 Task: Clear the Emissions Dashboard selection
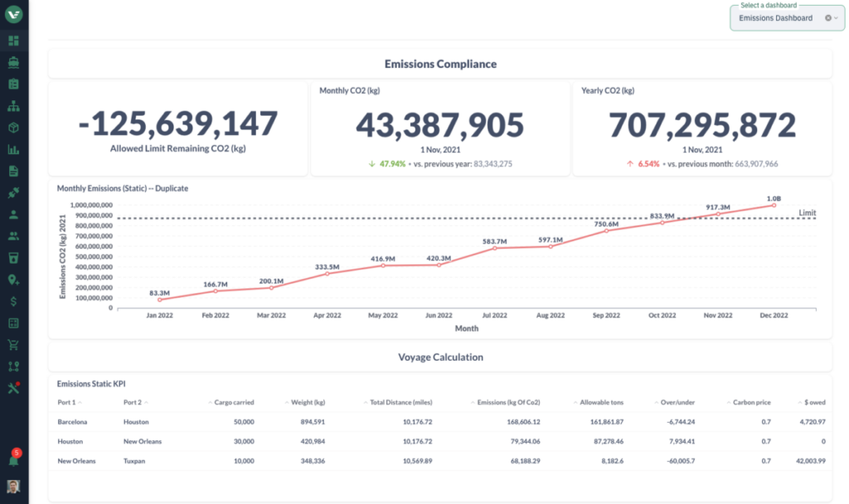[827, 18]
